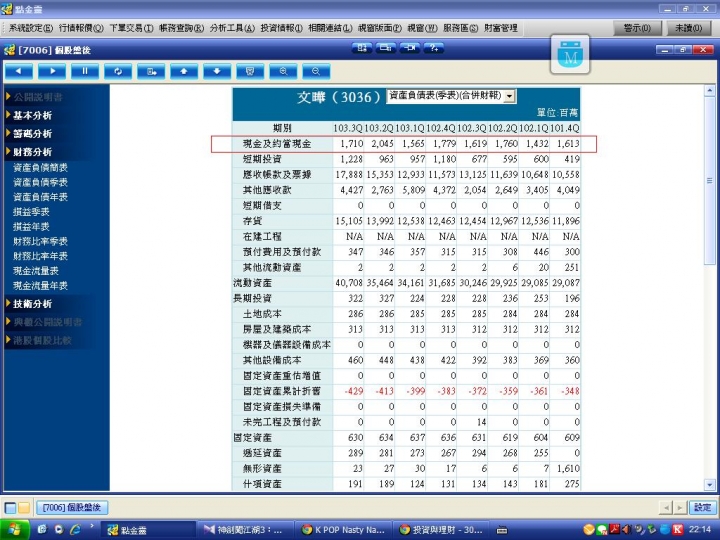Open 相關連結 menu
The image size is (720, 540).
click(330, 28)
